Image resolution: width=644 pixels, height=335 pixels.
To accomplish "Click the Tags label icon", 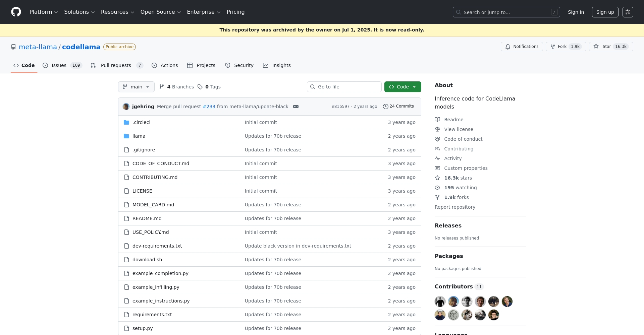I will tap(200, 87).
